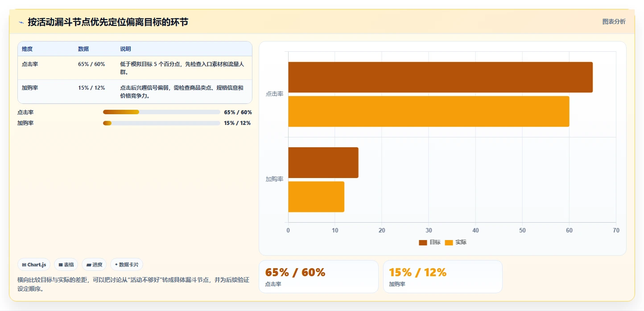Click the 说明 table column header
644x311 pixels.
tap(125, 49)
